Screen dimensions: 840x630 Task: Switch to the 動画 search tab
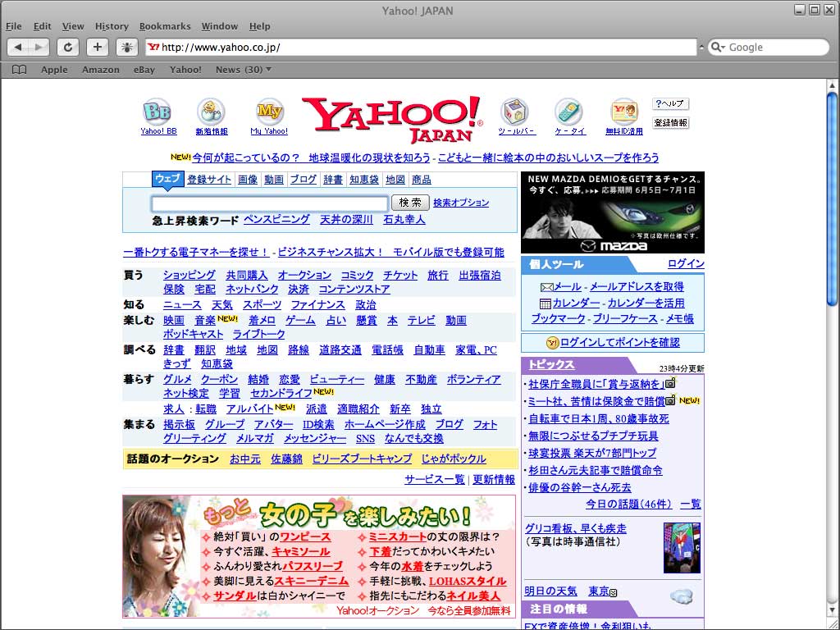pyautogui.click(x=274, y=180)
